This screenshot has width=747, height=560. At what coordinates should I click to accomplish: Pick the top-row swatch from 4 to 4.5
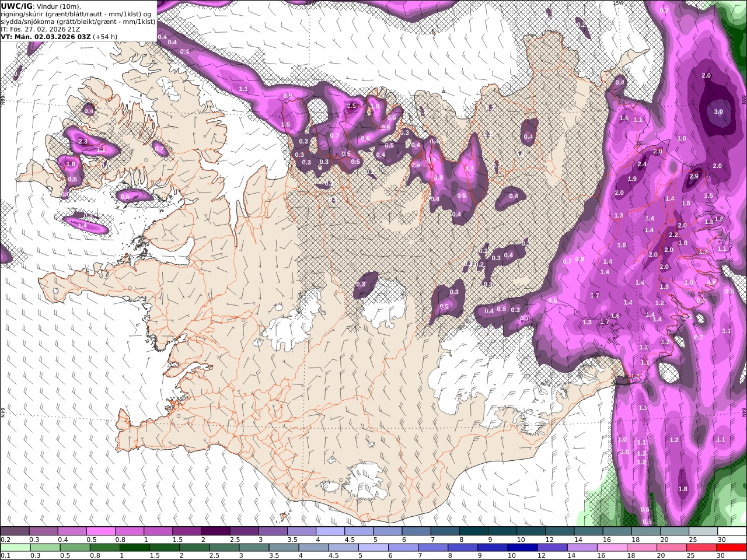330,531
